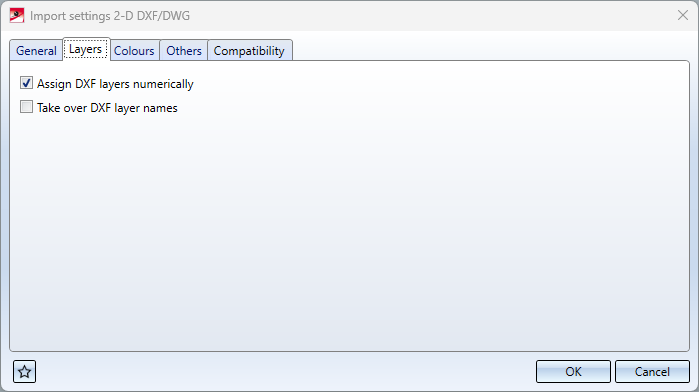Image resolution: width=699 pixels, height=392 pixels.
Task: Enable the Take over DXF layer names checkbox
Action: click(26, 107)
